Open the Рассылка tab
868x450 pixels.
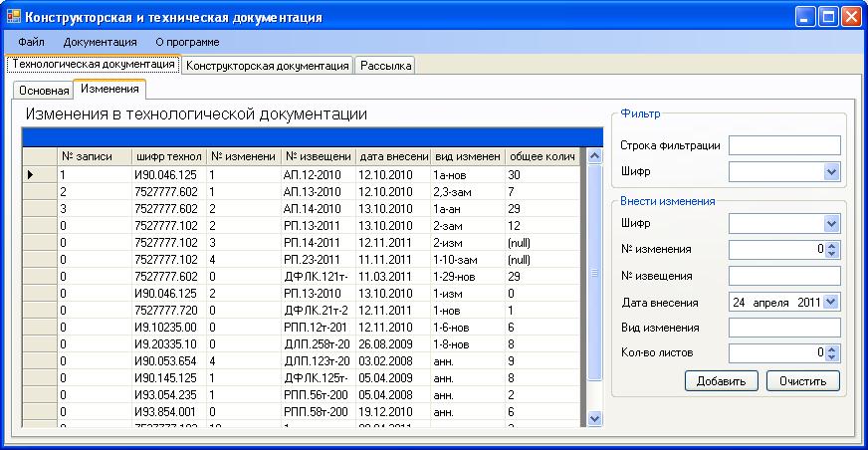(385, 66)
